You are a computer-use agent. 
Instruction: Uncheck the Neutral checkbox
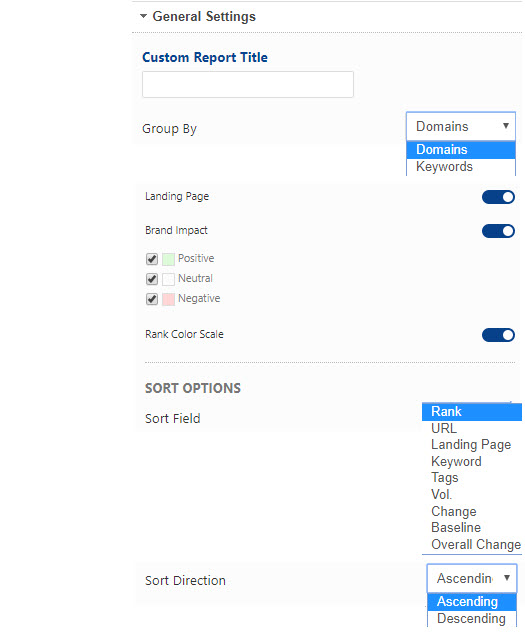point(152,279)
